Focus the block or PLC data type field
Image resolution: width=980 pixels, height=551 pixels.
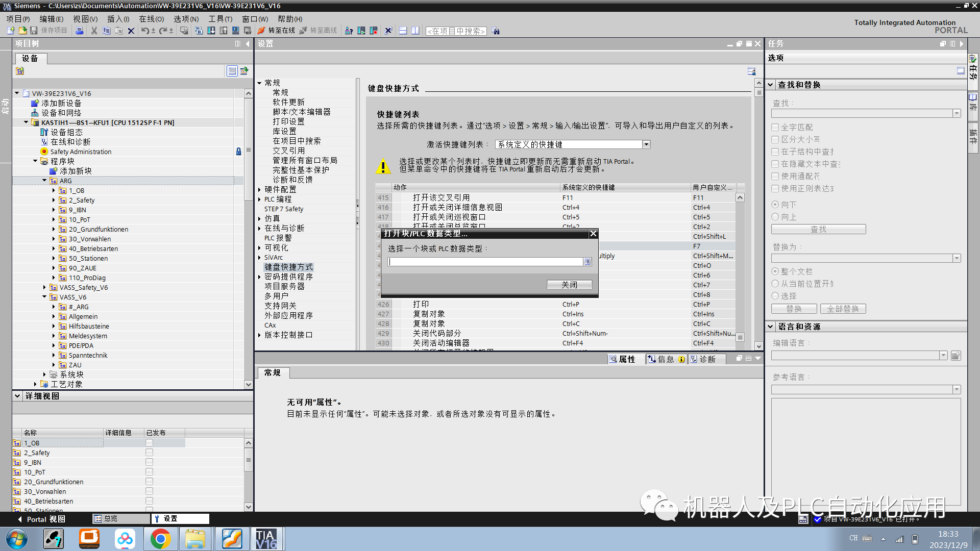click(x=485, y=262)
